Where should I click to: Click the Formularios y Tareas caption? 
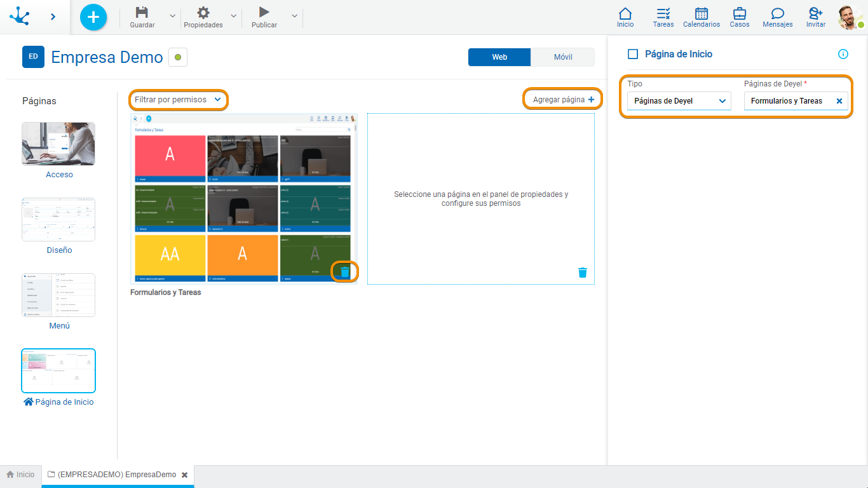point(166,293)
